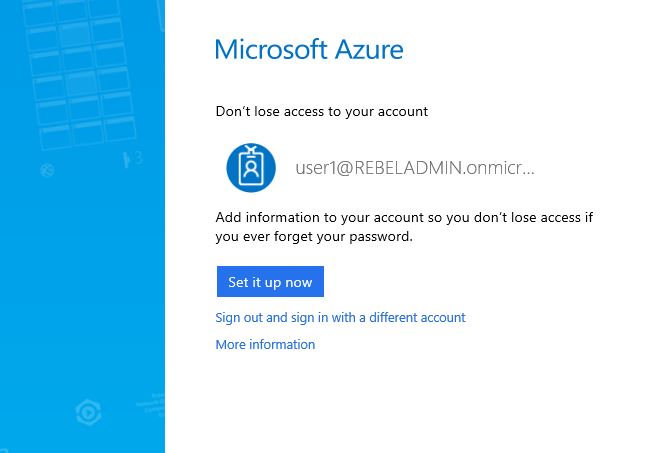Click the lanyard clip atop the badge icon
Image resolution: width=656 pixels, height=453 pixels.
[x=251, y=149]
